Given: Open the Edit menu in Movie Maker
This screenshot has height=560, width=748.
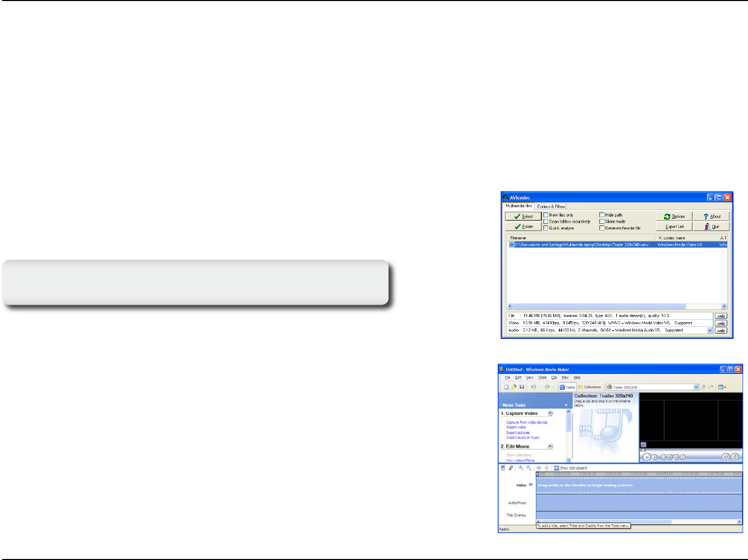Looking at the screenshot, I should pos(518,378).
